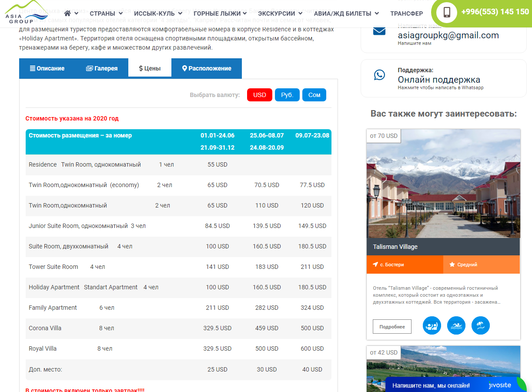Call +996(553) 145 150
The height and width of the screenshot is (392, 532).
pos(495,12)
